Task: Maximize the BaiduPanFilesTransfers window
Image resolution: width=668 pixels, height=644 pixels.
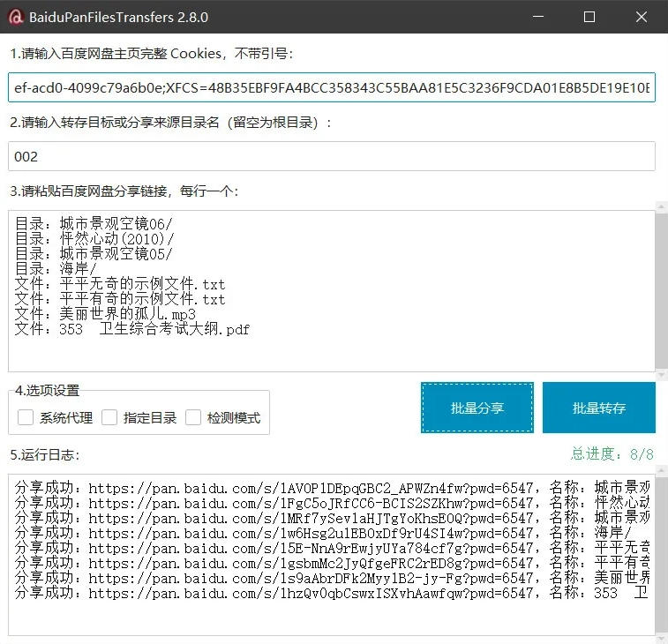Action: [589, 17]
